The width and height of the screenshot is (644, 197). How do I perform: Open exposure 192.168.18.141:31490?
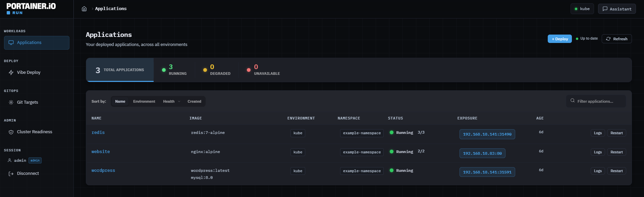click(487, 134)
